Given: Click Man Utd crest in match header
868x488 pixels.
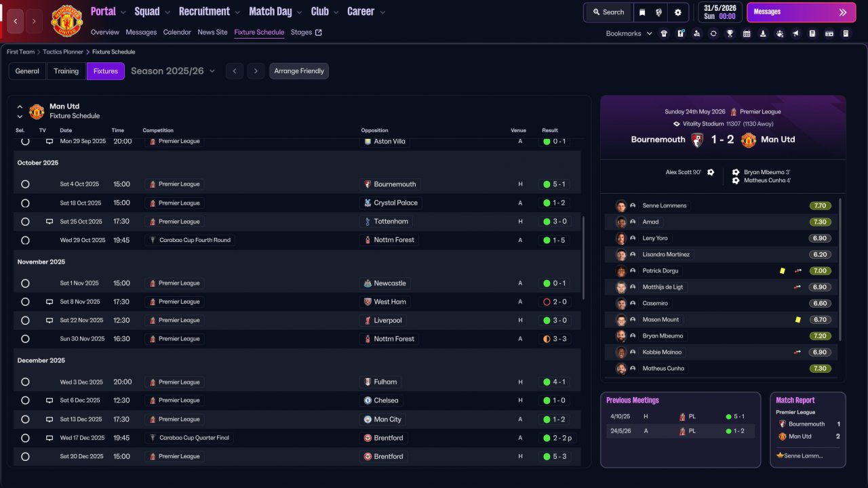Looking at the screenshot, I should [x=748, y=140].
